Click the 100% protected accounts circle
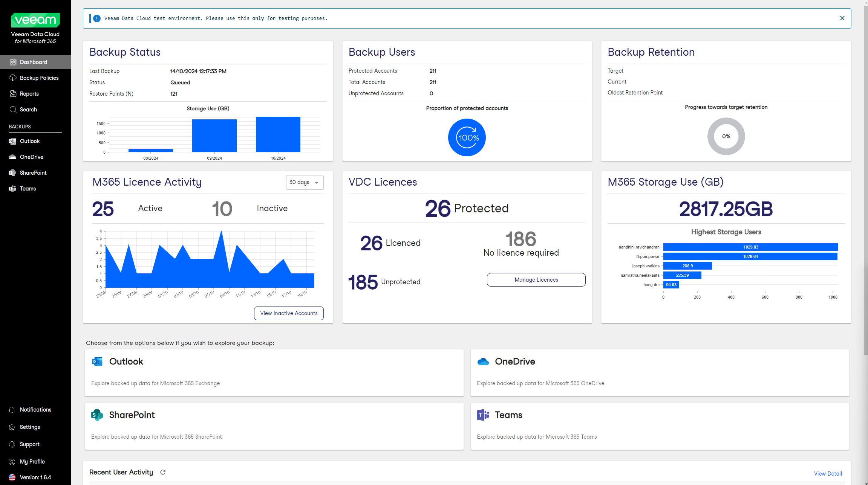Viewport: 868px width, 485px height. [467, 137]
